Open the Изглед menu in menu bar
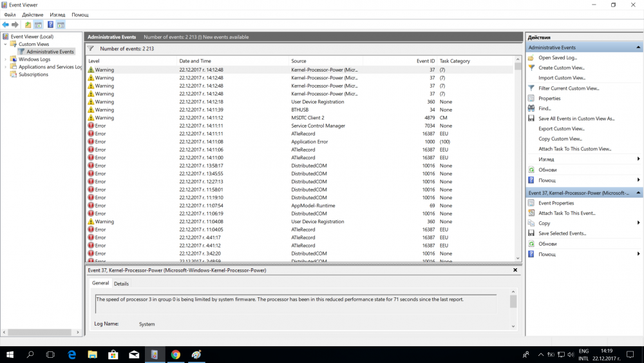644x363 pixels. (x=57, y=15)
